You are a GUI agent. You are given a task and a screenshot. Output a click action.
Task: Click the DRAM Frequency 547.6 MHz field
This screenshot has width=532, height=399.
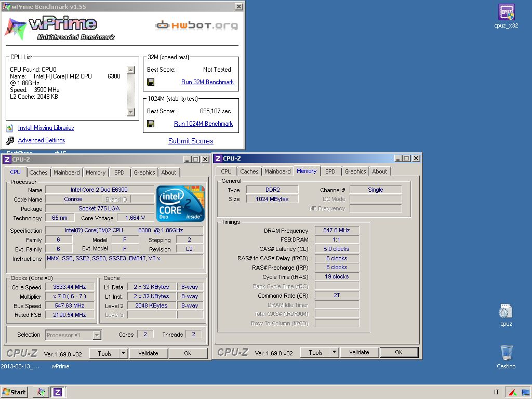click(337, 230)
